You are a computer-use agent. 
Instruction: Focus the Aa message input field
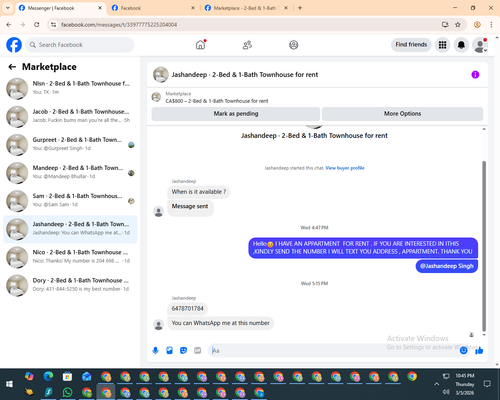(333, 350)
